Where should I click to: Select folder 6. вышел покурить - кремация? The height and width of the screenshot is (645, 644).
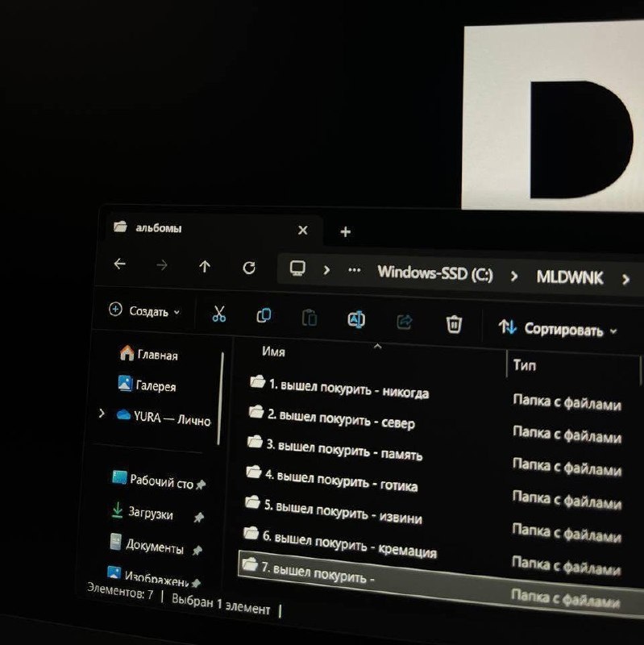[340, 542]
